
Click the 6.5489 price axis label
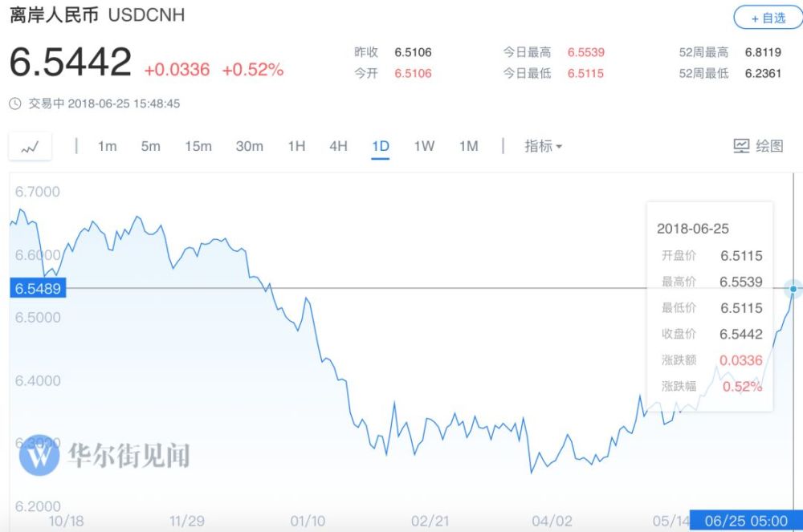click(x=37, y=288)
